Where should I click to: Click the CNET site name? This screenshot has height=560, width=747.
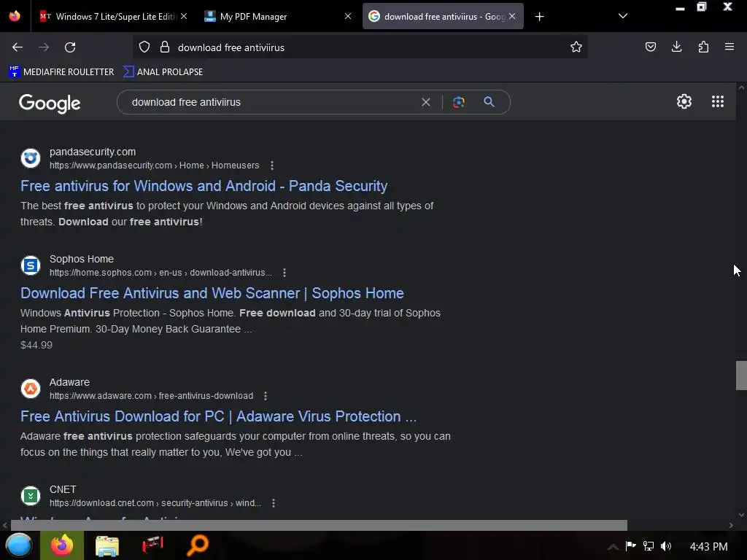(x=63, y=489)
